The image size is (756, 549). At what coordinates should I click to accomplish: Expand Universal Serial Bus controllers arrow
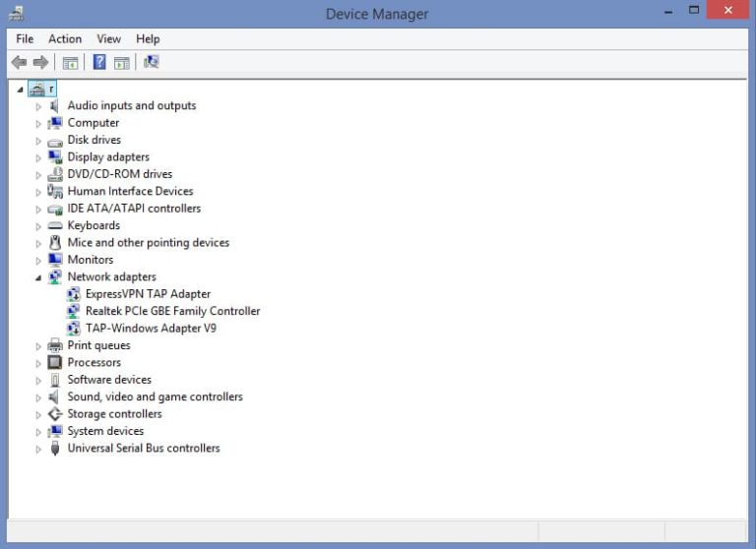(x=38, y=450)
